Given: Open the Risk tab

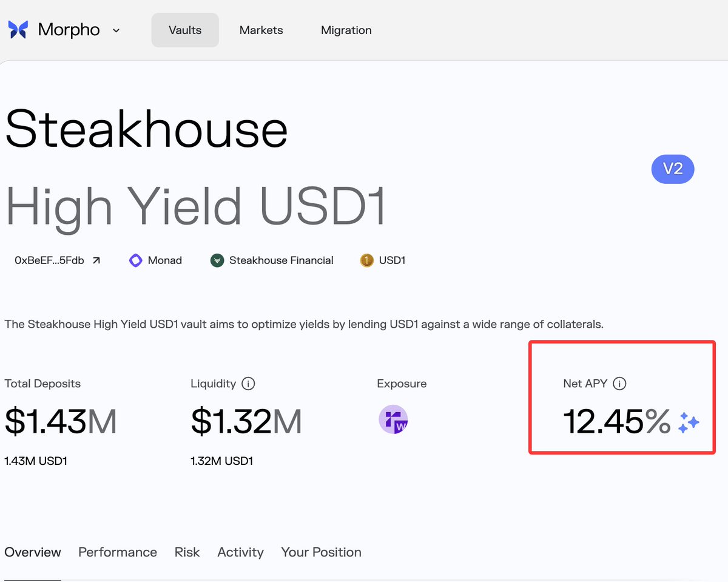Looking at the screenshot, I should (x=187, y=552).
